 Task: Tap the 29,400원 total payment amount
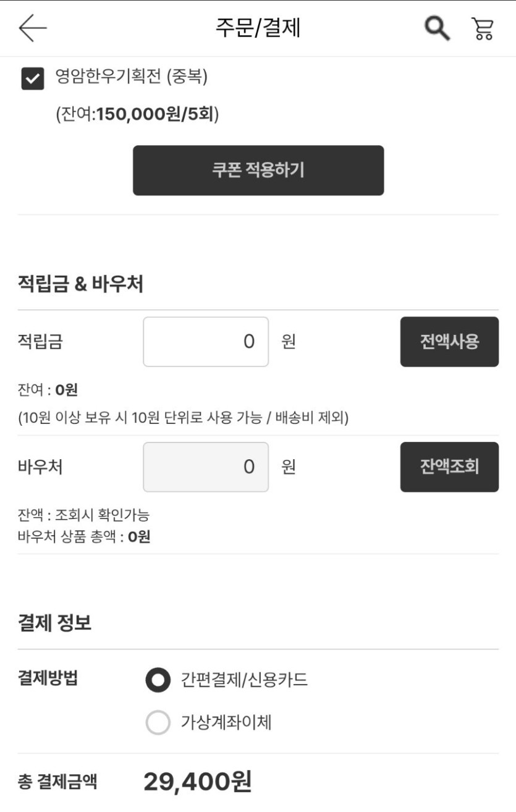197,782
